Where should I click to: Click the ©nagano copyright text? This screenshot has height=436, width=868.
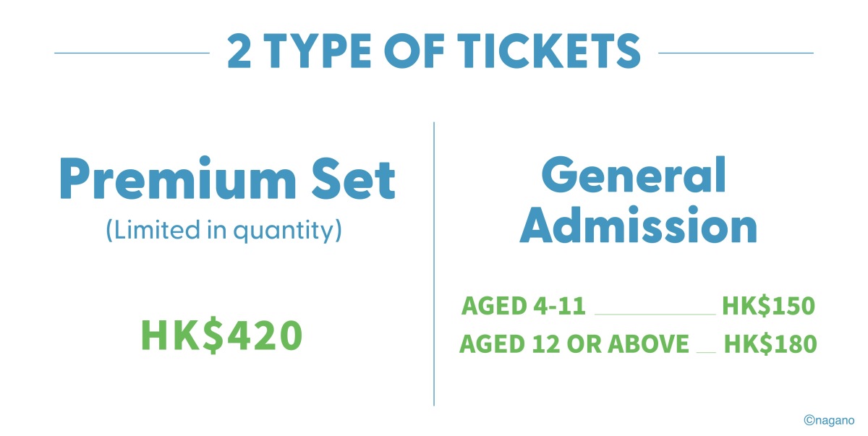pyautogui.click(x=830, y=420)
